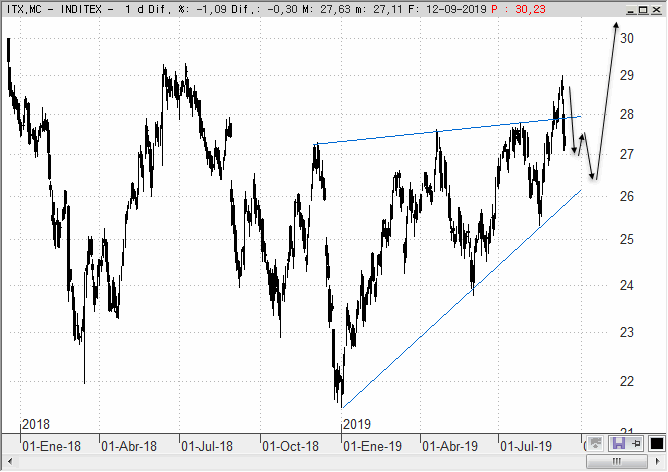
Task: Click the 30 price axis label
Action: pos(627,38)
